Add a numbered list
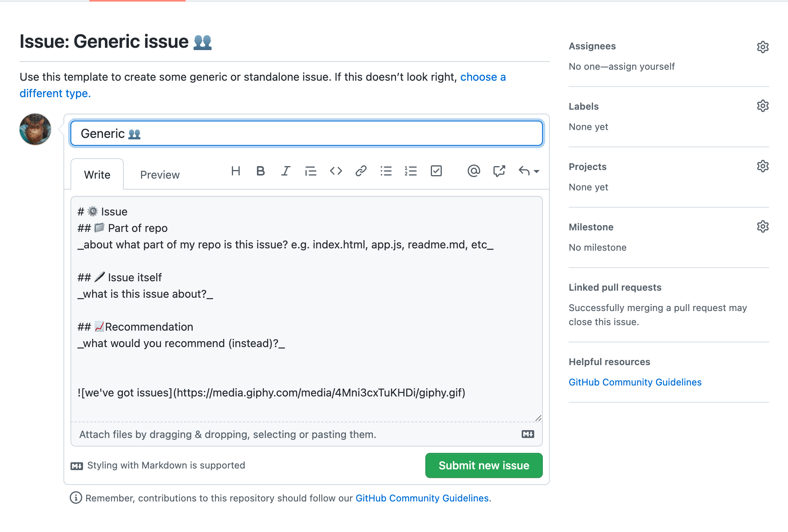The height and width of the screenshot is (532, 788). pyautogui.click(x=411, y=171)
